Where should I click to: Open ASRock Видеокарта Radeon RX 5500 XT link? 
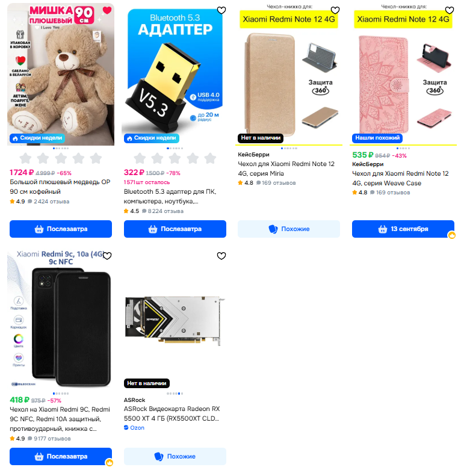tap(172, 413)
